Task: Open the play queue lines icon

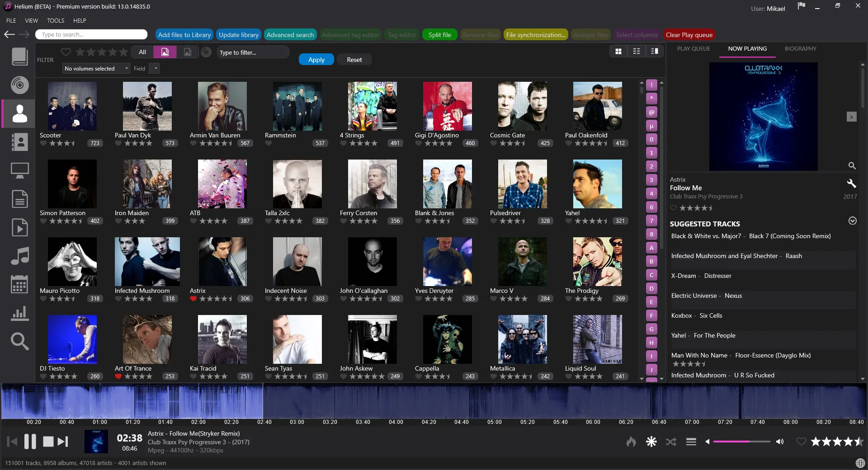Action: point(691,442)
